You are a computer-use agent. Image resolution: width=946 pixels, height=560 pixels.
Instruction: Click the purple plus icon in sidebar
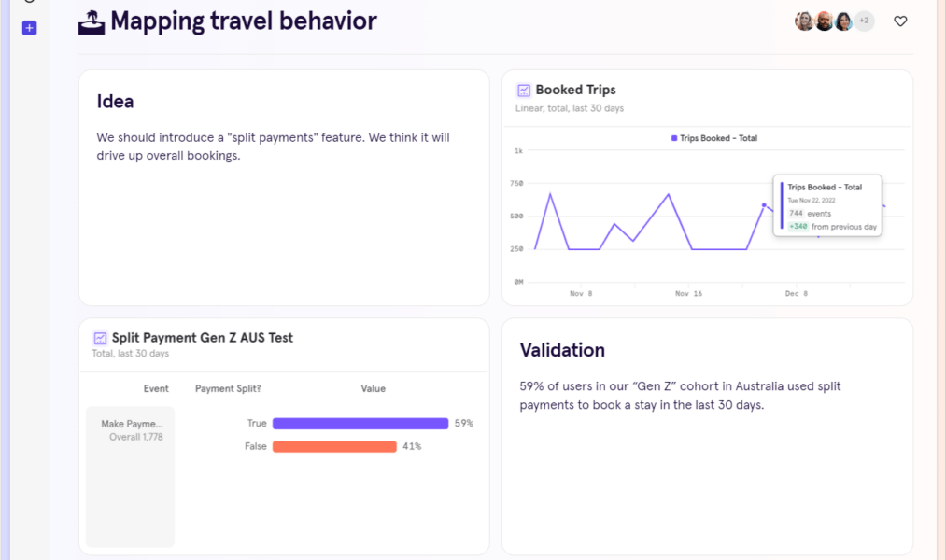pos(29,28)
